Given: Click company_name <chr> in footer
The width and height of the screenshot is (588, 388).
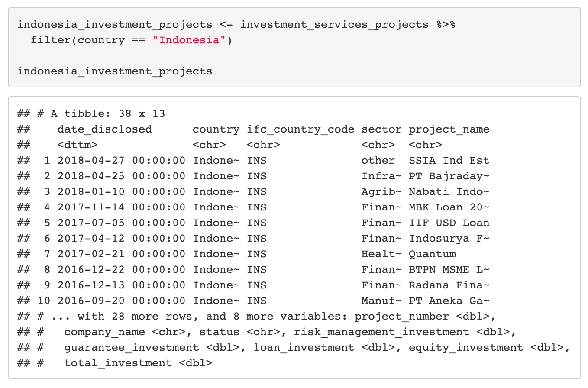Looking at the screenshot, I should [125, 332].
